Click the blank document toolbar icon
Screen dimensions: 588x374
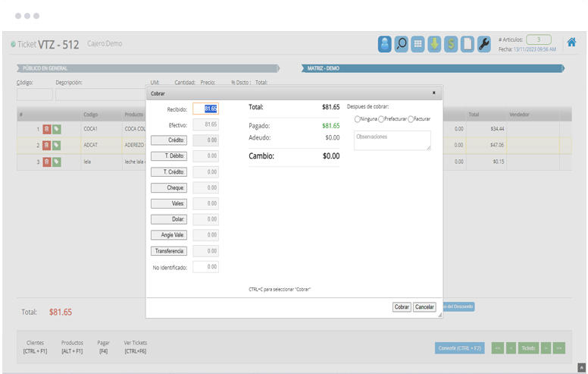click(x=468, y=44)
